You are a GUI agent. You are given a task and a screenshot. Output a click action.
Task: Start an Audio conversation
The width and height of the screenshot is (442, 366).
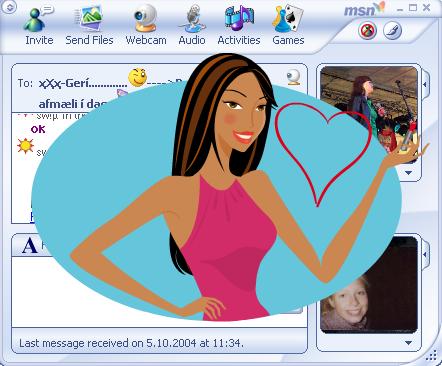point(192,26)
